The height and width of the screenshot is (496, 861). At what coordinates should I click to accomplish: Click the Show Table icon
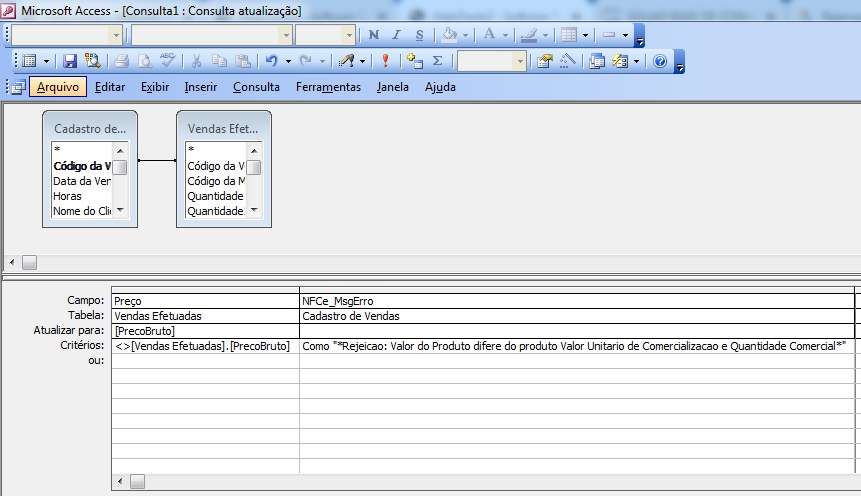(415, 61)
